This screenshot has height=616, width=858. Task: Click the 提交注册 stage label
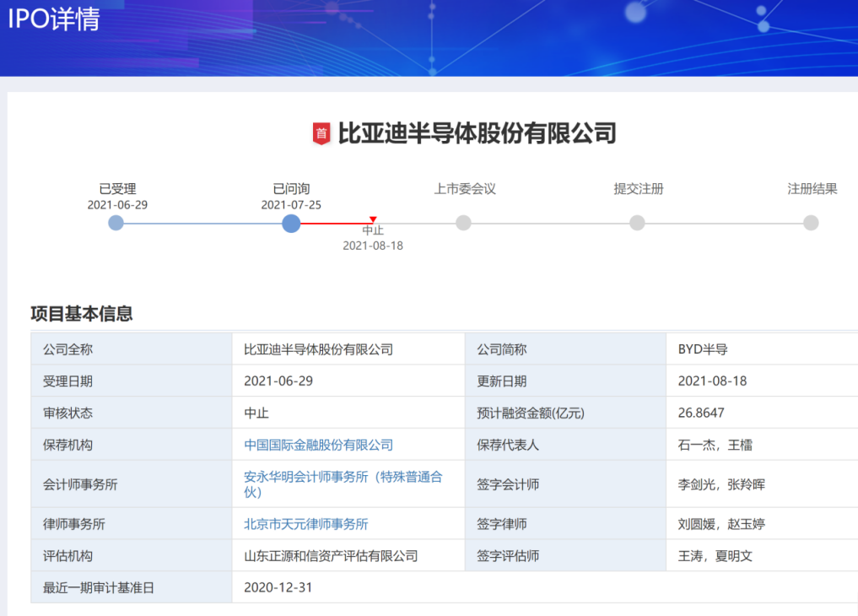point(639,189)
